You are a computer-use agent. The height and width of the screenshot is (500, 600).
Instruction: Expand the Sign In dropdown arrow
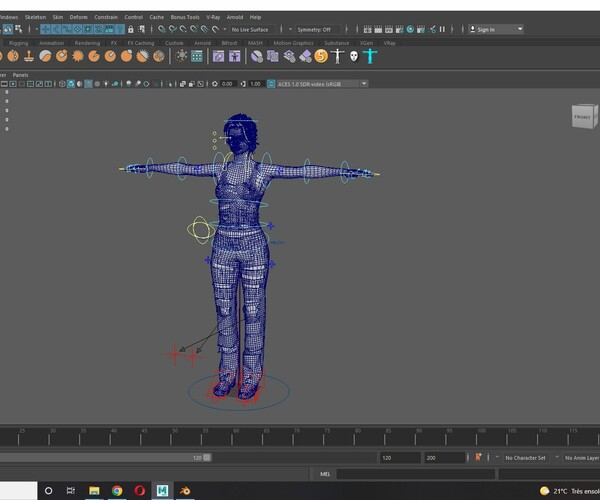520,29
